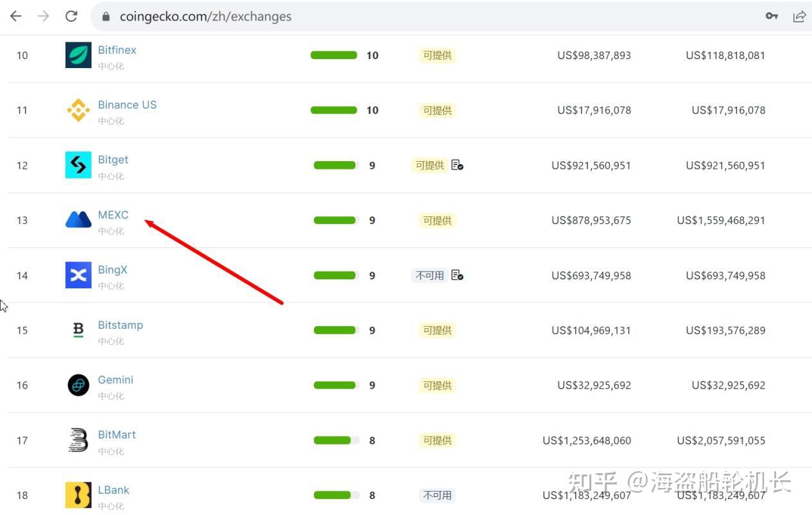Click the BingX logo icon

click(78, 275)
